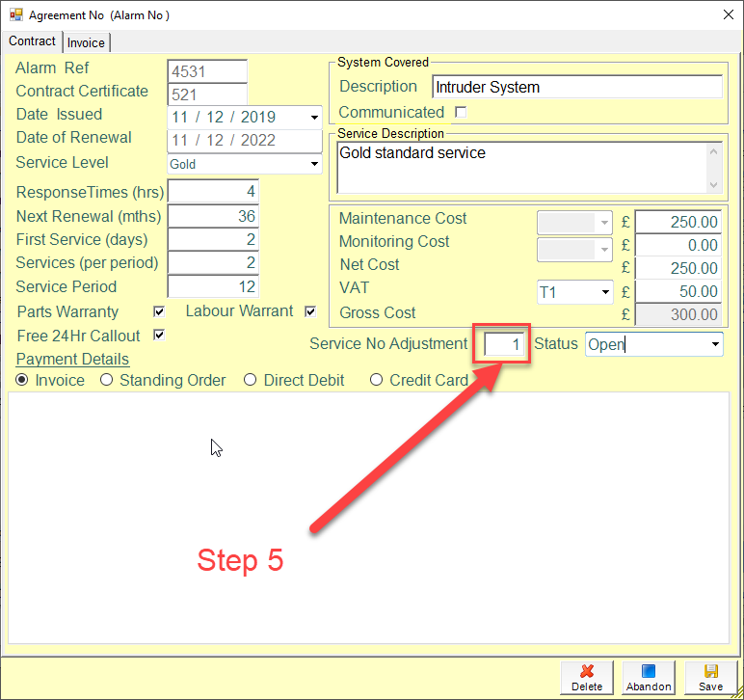Choose the Credit Card radio button
This screenshot has height=700, width=744.
pos(376,380)
